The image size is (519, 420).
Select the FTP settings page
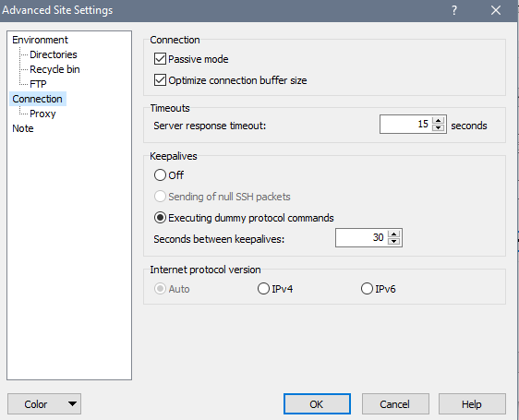pyautogui.click(x=38, y=84)
